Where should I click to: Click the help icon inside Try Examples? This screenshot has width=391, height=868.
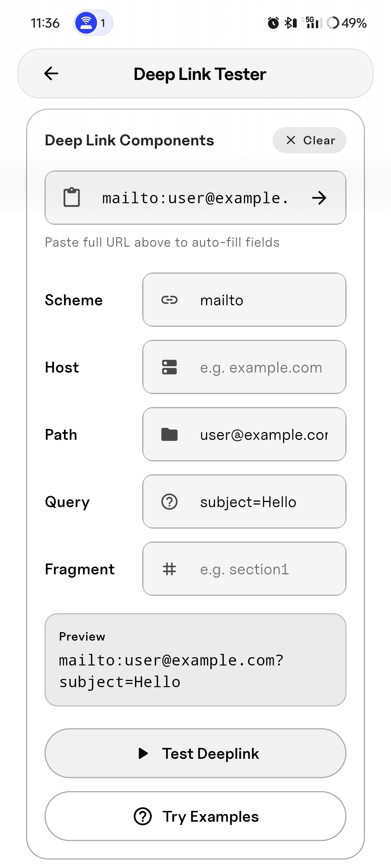tap(142, 816)
